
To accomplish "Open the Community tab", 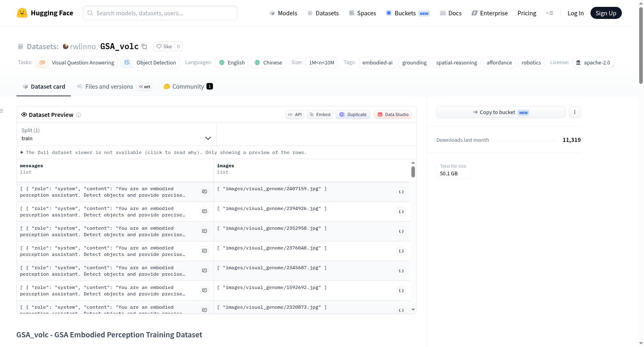I will point(188,86).
